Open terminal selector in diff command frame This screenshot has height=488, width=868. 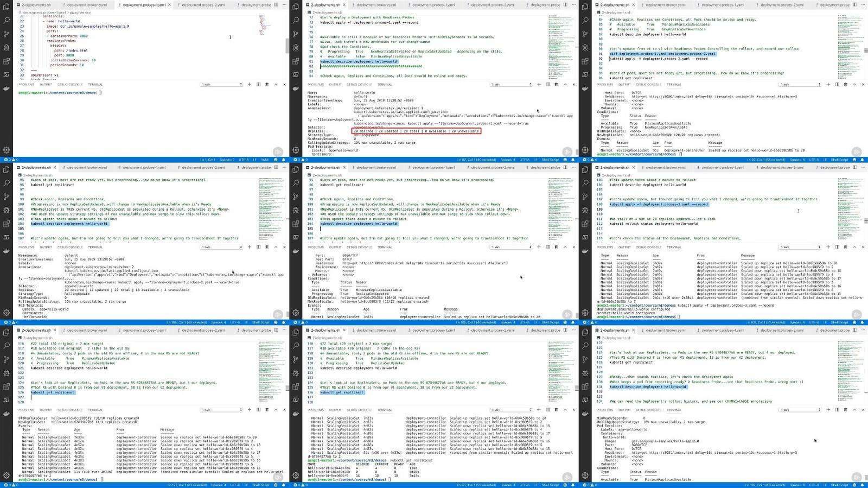click(800, 84)
